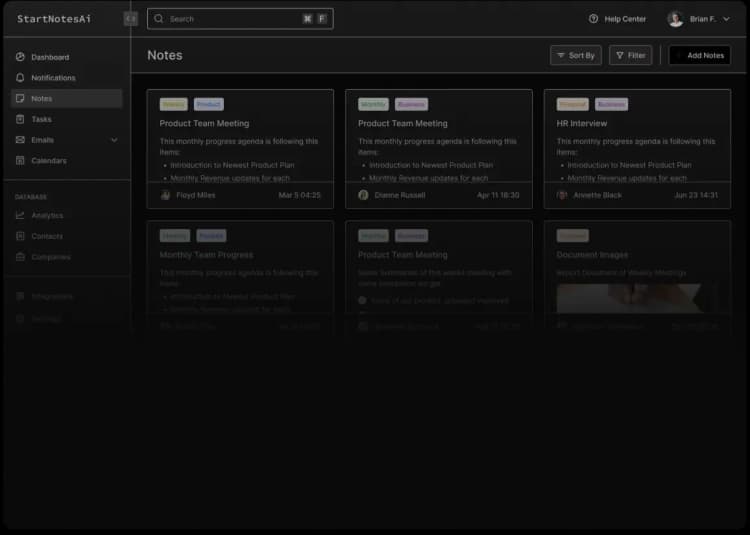Image resolution: width=750 pixels, height=535 pixels.
Task: Click the first tag on HR Interview note
Action: coord(573,104)
